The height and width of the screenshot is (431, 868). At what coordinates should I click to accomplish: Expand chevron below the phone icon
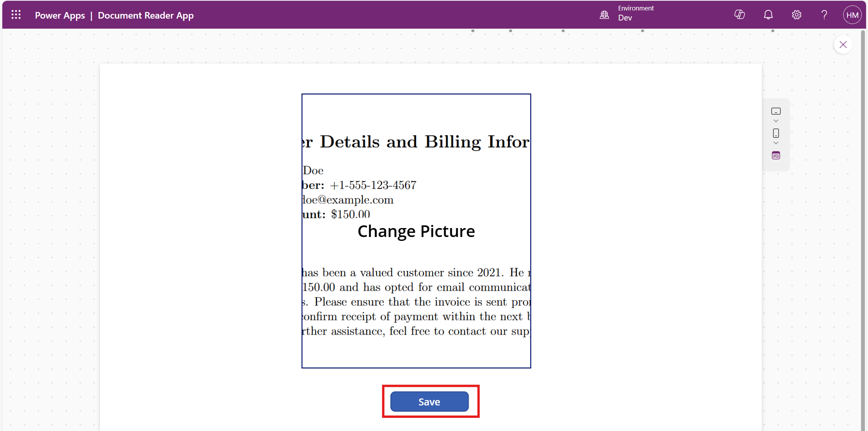click(x=776, y=143)
